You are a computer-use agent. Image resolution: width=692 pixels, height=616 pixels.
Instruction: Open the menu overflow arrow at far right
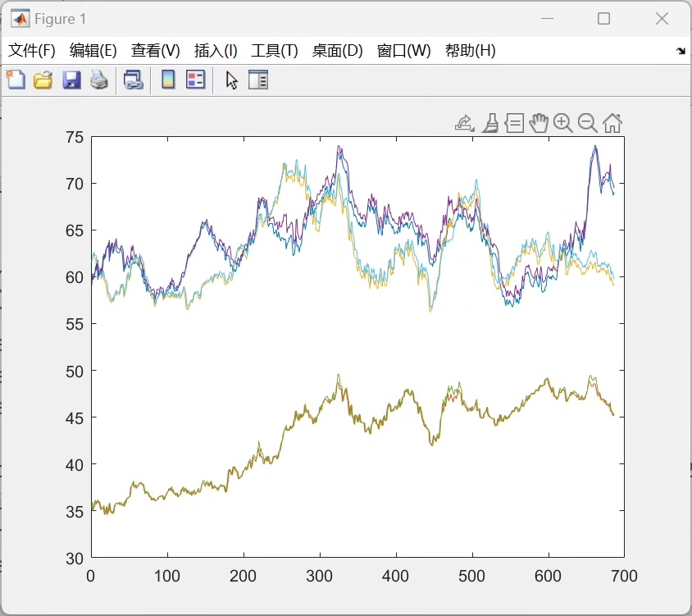pyautogui.click(x=681, y=50)
